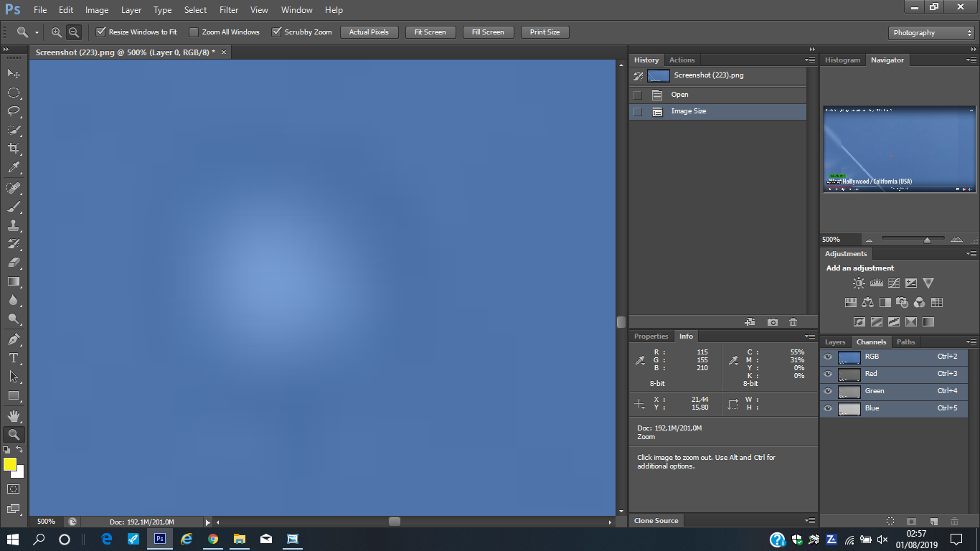Delete current state in History panel
Viewport: 980px width, 551px height.
click(x=793, y=322)
